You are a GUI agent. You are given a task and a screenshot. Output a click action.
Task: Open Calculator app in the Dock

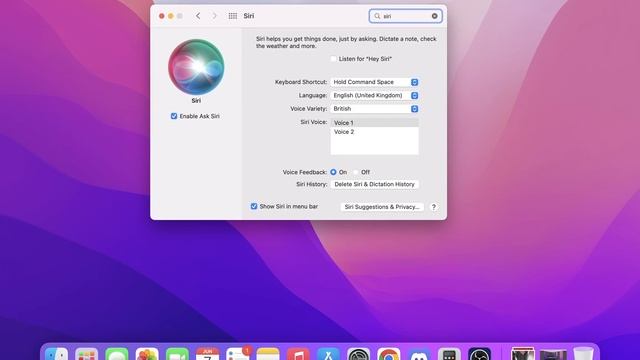coord(449,354)
